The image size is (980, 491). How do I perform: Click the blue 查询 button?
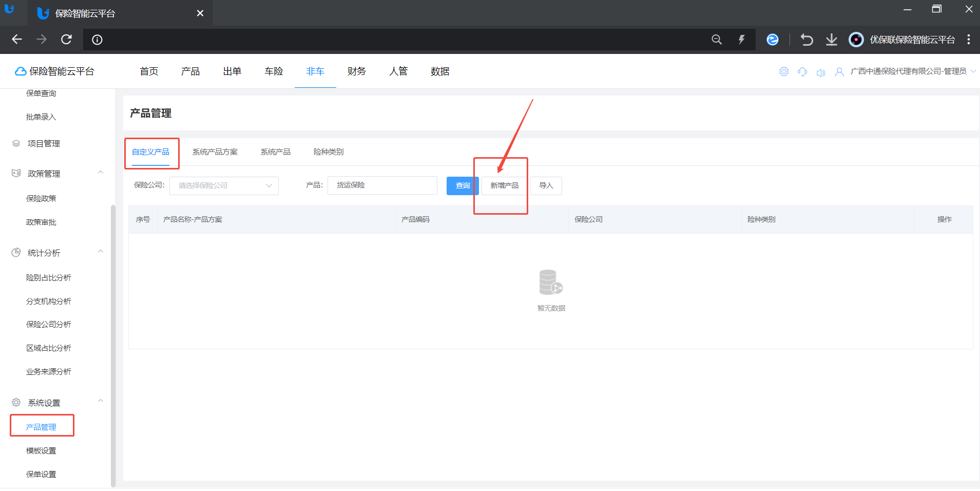click(x=463, y=185)
